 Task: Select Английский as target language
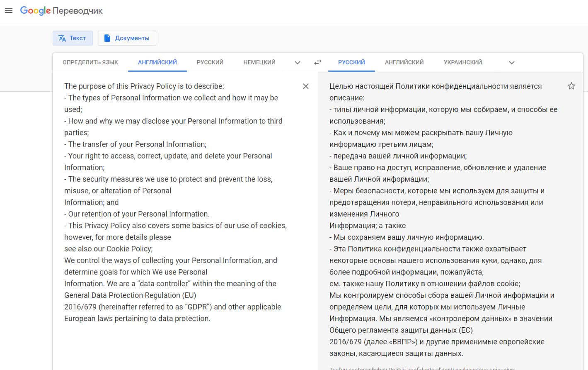[x=404, y=62]
